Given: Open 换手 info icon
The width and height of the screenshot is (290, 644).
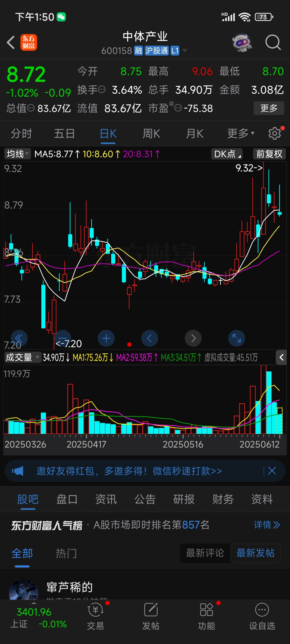Looking at the screenshot, I should pos(102,89).
